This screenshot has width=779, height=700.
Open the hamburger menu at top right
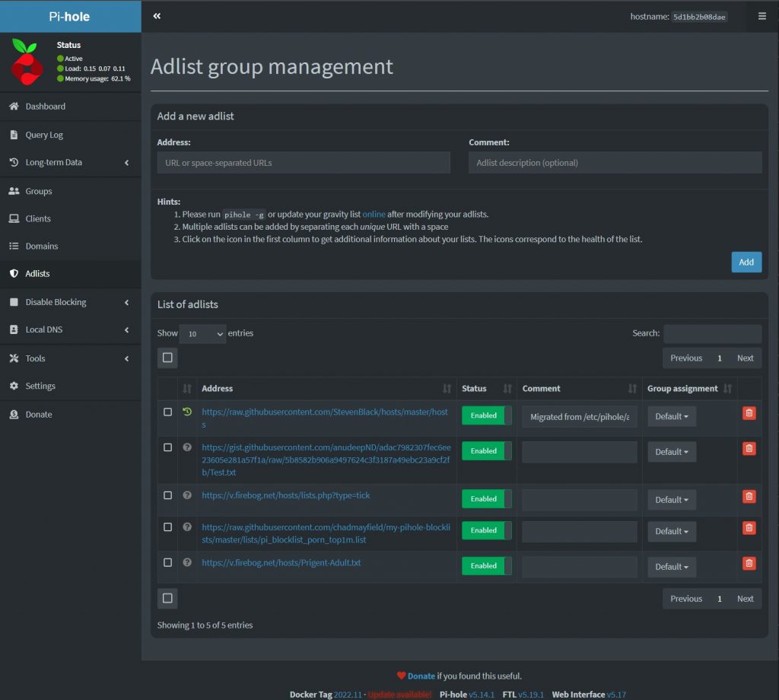pyautogui.click(x=762, y=16)
